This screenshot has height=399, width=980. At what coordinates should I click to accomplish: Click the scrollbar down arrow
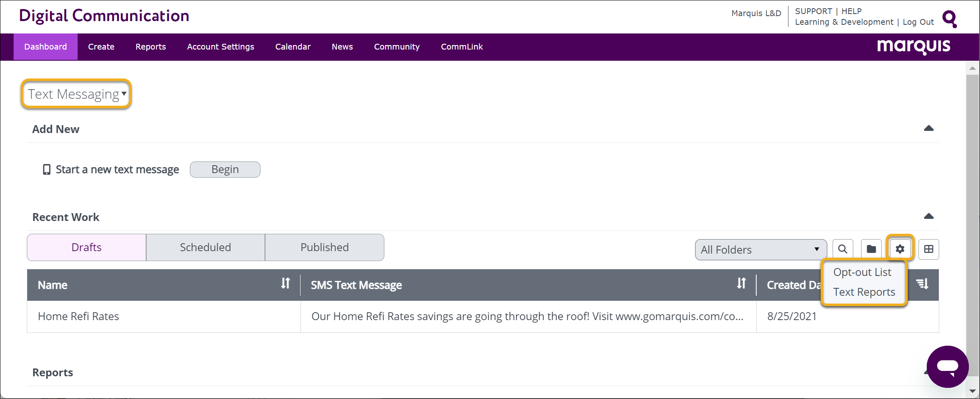(x=973, y=391)
